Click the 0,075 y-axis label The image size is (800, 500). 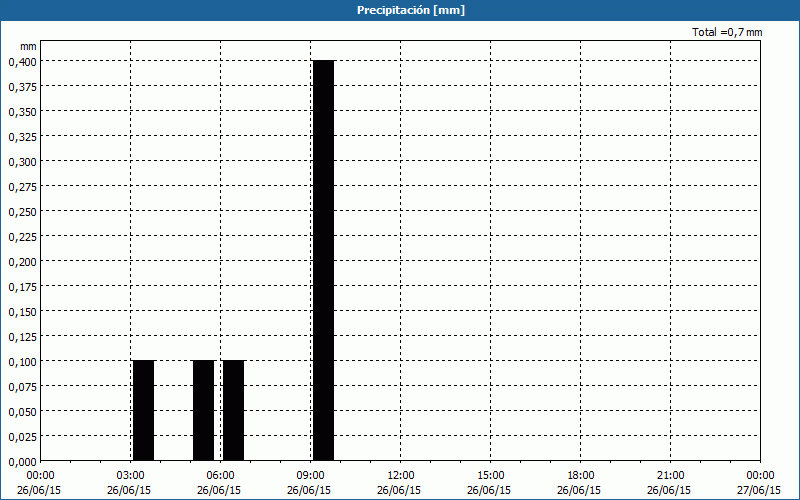click(22, 387)
